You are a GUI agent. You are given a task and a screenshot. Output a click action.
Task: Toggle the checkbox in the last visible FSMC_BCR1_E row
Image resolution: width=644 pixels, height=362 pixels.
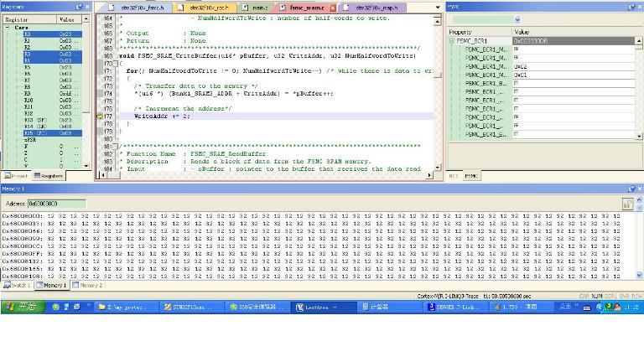[x=517, y=134]
